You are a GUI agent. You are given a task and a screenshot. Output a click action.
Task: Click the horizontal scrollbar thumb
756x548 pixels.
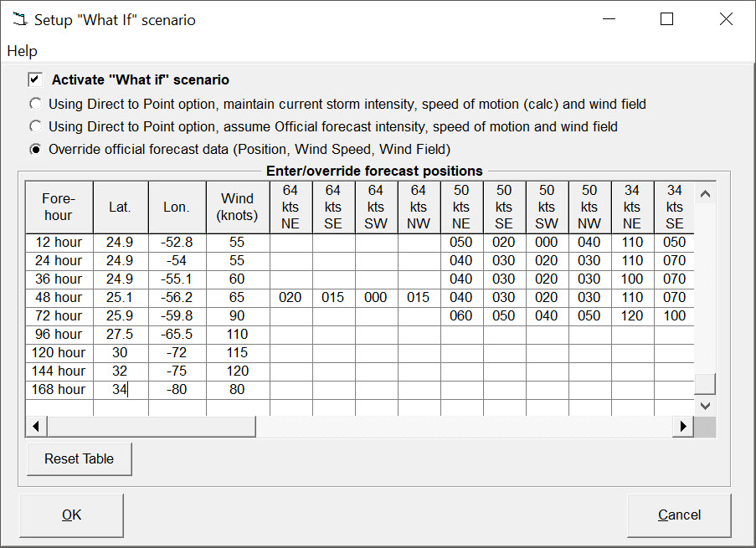(152, 427)
